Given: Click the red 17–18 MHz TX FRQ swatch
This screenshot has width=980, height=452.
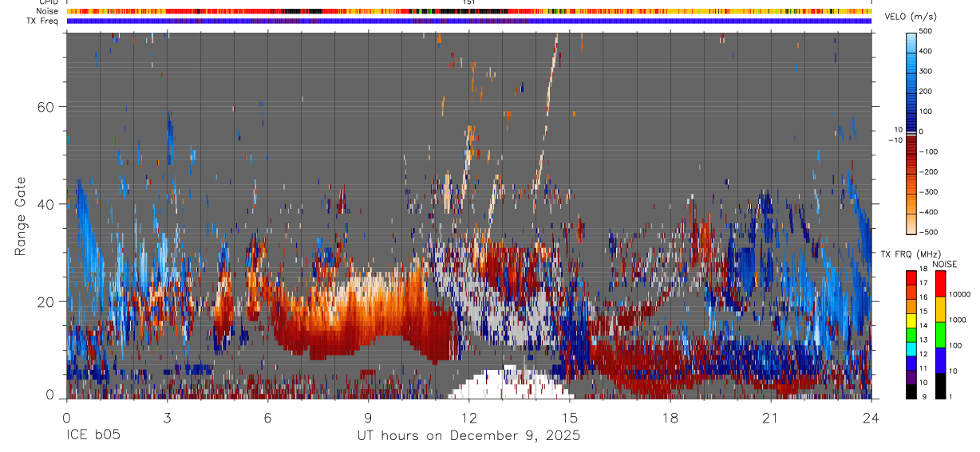Looking at the screenshot, I should pyautogui.click(x=911, y=276).
